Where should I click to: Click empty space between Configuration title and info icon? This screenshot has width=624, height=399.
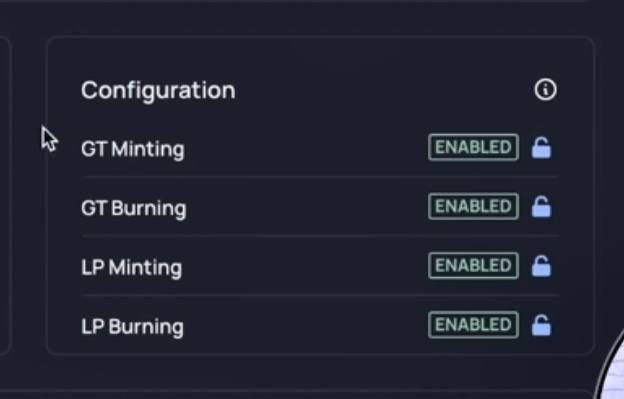(384, 90)
